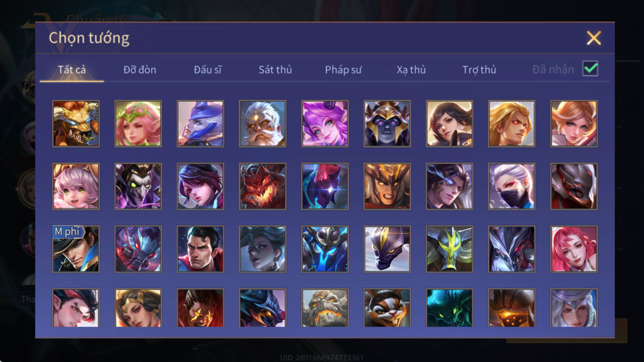This screenshot has width=644, height=362.
Task: Toggle the Đã nhận checkbox
Action: (x=590, y=68)
